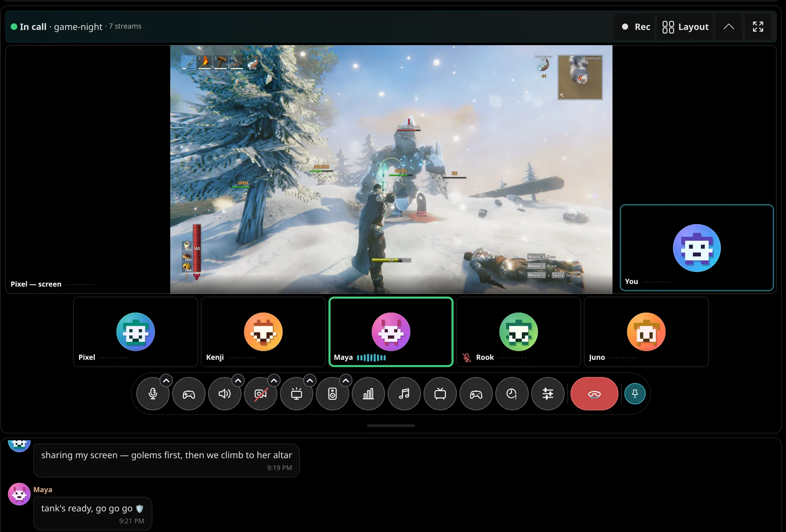Click the '7 streams' label
This screenshot has height=532, width=786.
(x=125, y=26)
